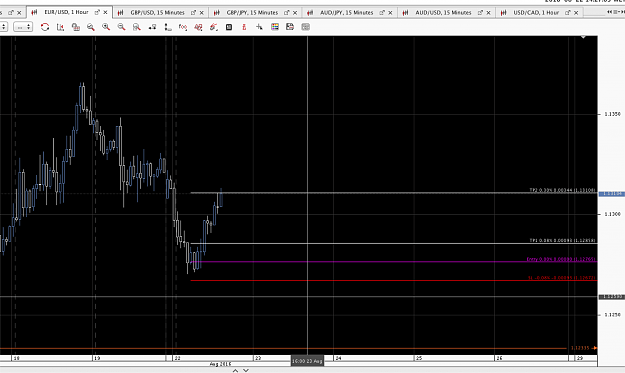Click the red order marker icon

(244, 27)
